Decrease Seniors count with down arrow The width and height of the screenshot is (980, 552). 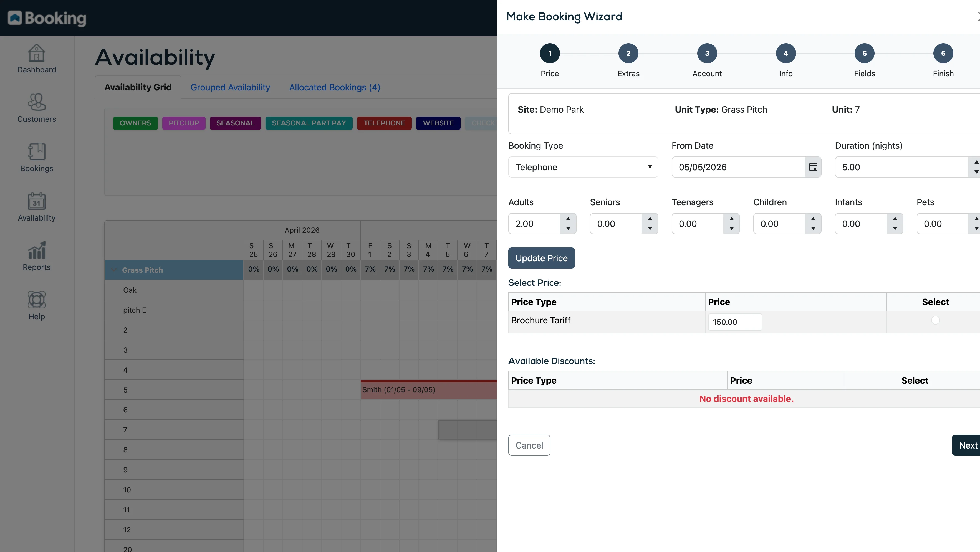(x=650, y=229)
